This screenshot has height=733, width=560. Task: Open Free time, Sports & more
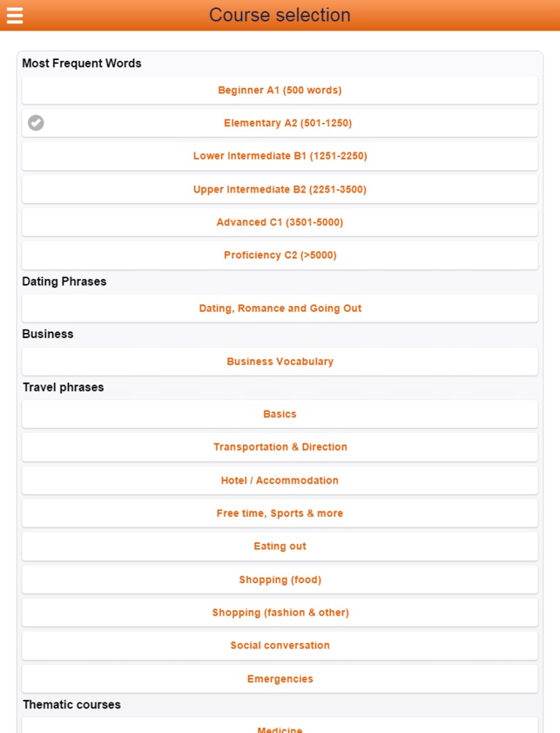[280, 513]
